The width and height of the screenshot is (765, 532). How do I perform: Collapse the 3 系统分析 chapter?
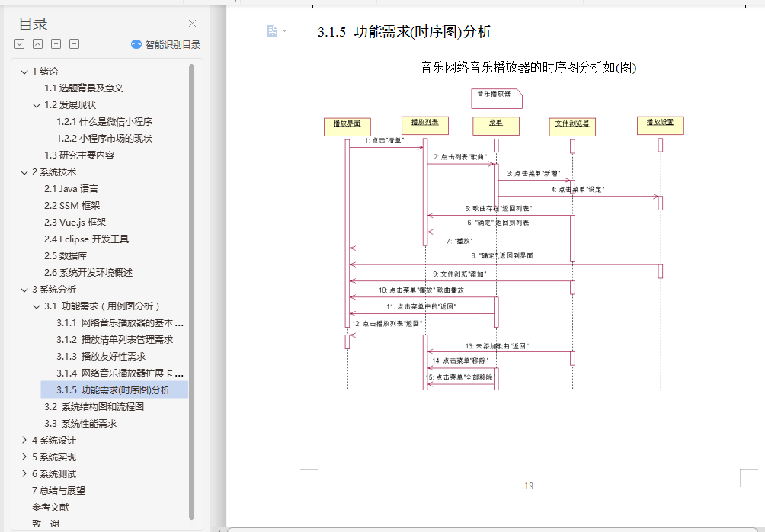(x=24, y=290)
